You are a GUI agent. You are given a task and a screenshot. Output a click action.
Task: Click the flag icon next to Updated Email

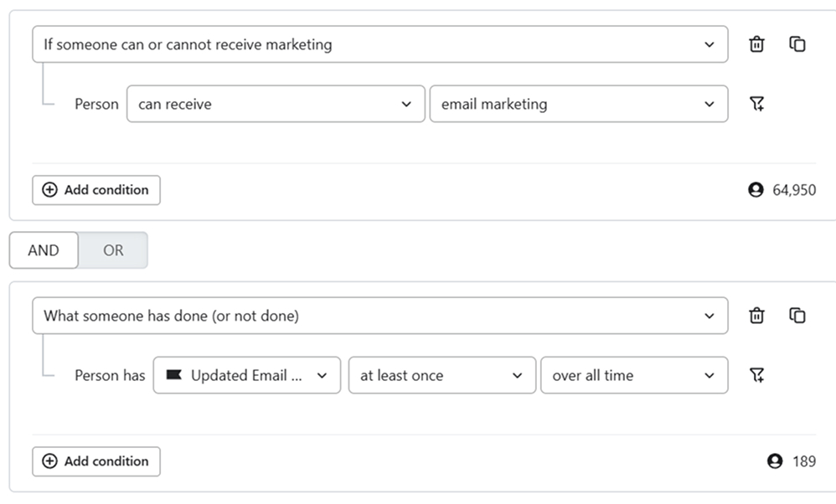[x=174, y=375]
